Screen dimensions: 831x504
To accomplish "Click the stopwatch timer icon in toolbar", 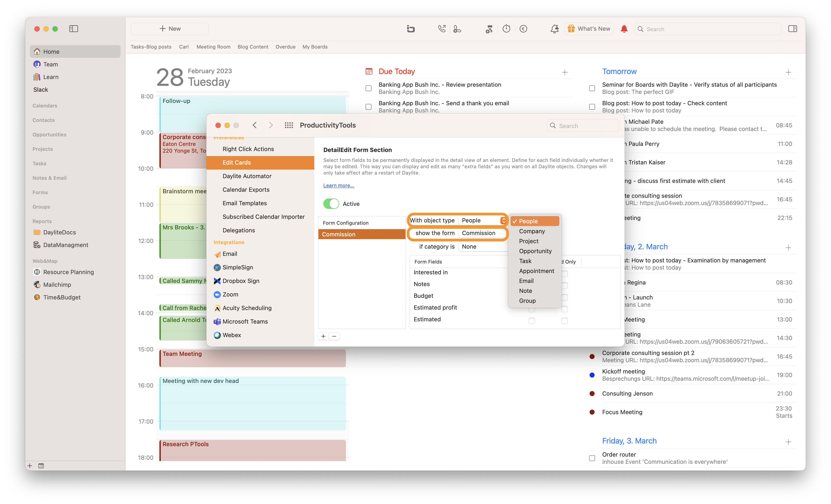I will (506, 29).
